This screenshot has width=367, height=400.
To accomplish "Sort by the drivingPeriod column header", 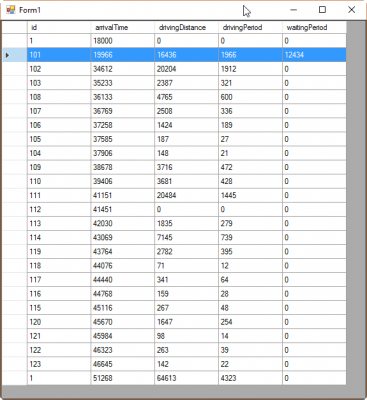I will click(x=251, y=27).
